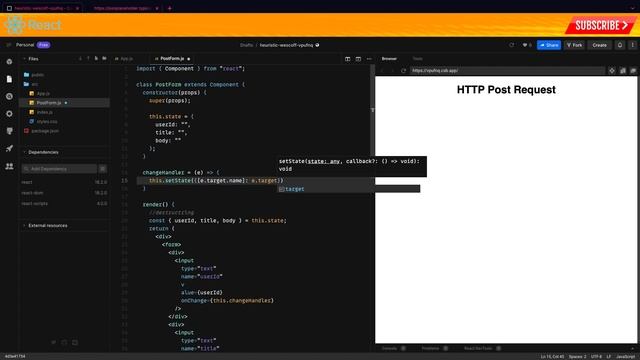Select the Browser preview tab
The image size is (640, 360).
(x=389, y=59)
